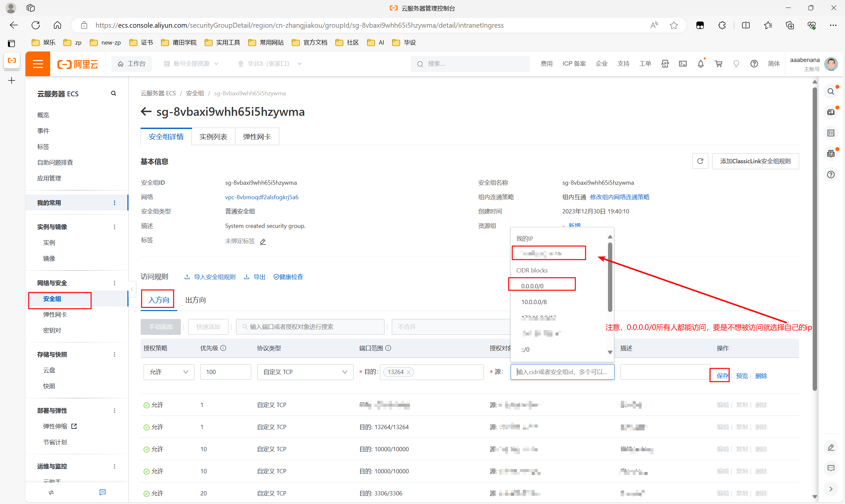Click the 保存 save link
Viewport: 845px width, 504px height.
point(722,376)
